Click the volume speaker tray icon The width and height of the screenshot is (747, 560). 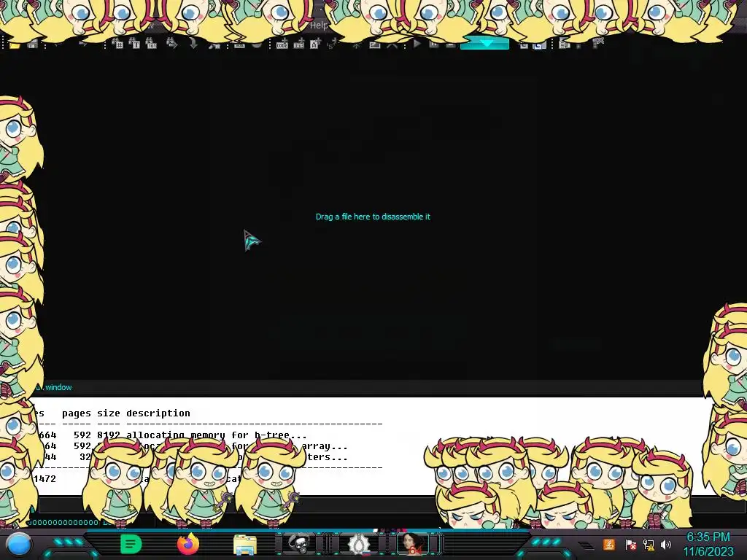tap(666, 544)
